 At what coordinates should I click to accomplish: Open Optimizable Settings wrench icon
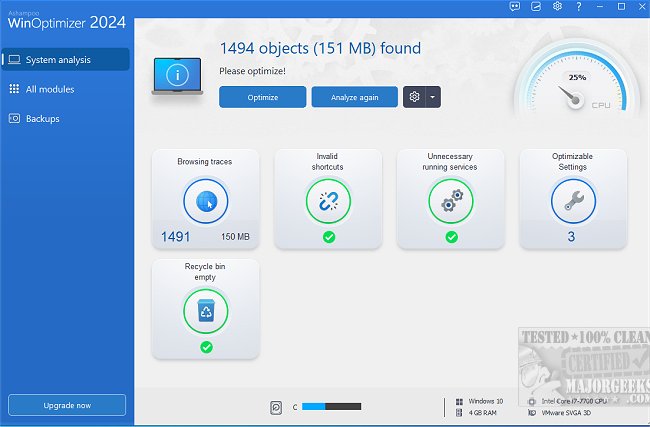(x=573, y=201)
